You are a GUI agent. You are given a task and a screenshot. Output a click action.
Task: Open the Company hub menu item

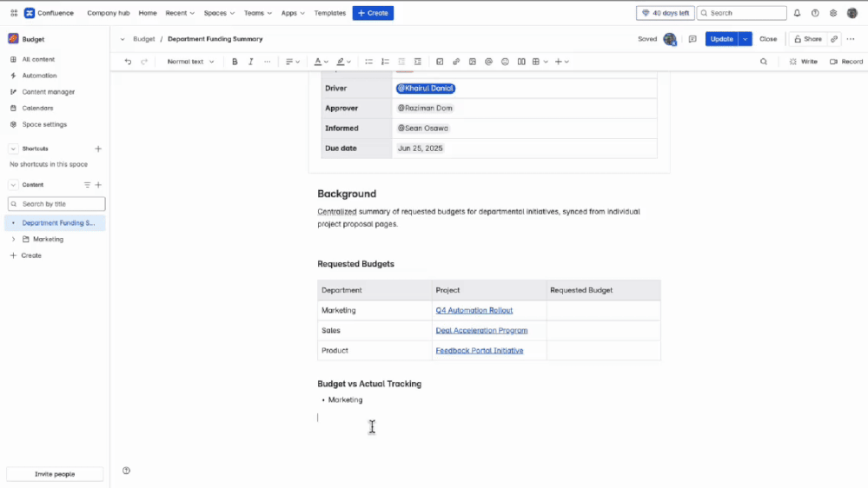pyautogui.click(x=109, y=13)
